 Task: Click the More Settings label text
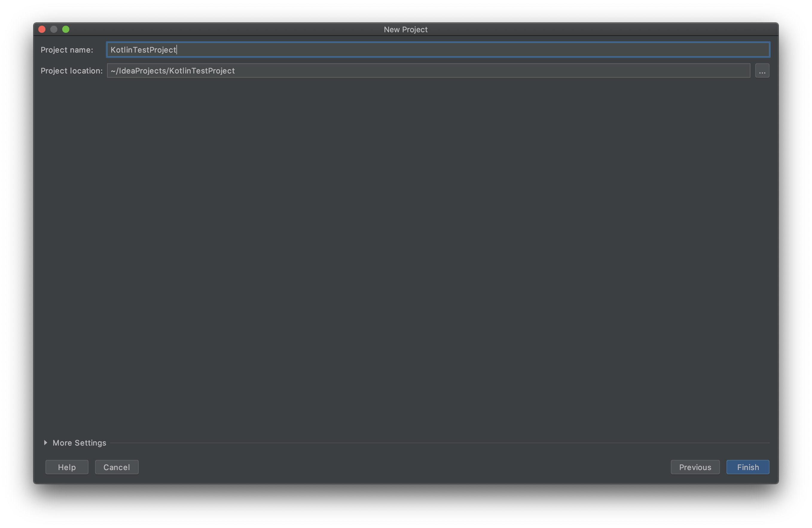(x=79, y=443)
